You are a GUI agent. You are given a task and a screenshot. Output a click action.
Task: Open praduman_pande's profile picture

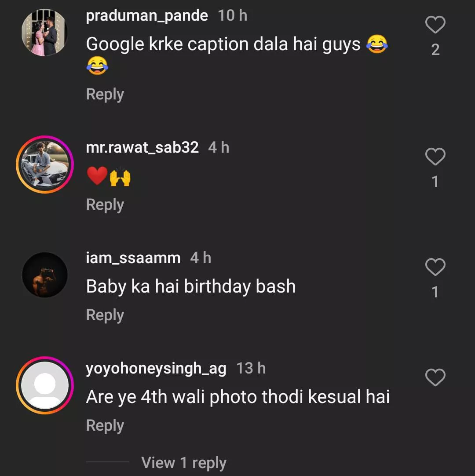(x=45, y=33)
